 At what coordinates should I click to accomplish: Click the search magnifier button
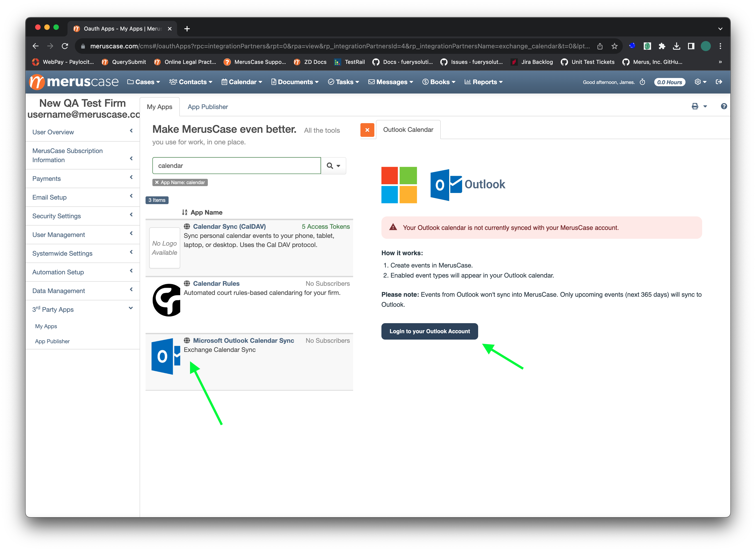click(333, 165)
